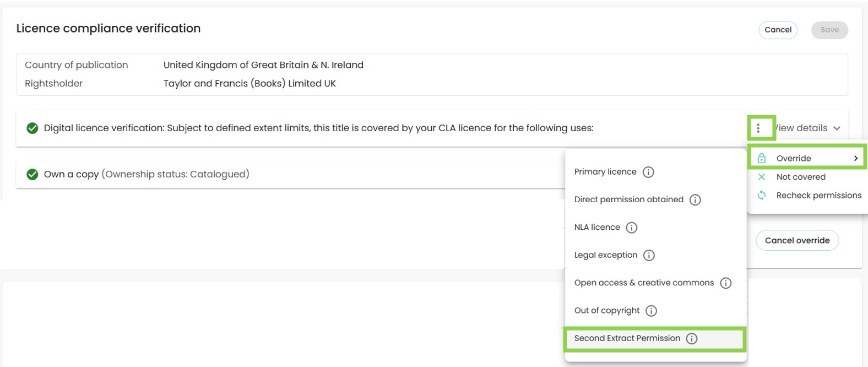Click green check beside Digital licence verification
This screenshot has width=868, height=367.
[x=32, y=128]
